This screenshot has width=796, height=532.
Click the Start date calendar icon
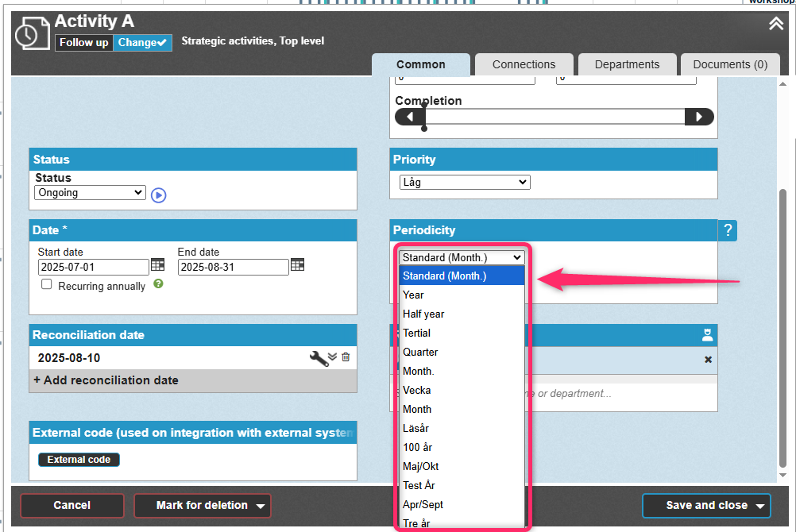[157, 265]
